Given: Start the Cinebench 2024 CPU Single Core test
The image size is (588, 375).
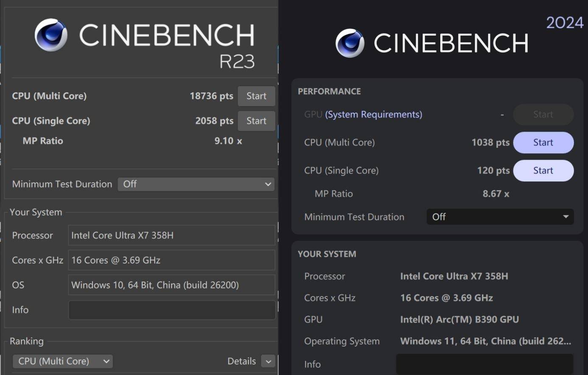Looking at the screenshot, I should tap(543, 170).
